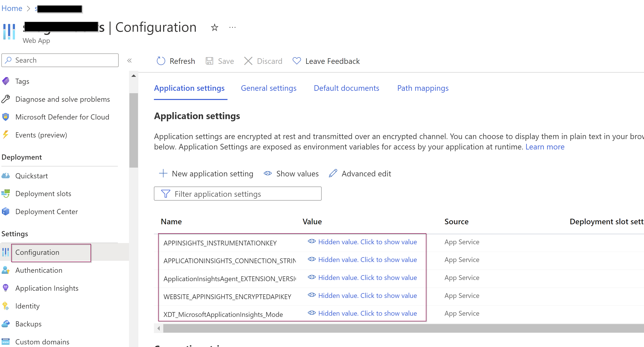Click the sidebar vertical scrollbar thumb
The image size is (644, 347).
(x=134, y=130)
